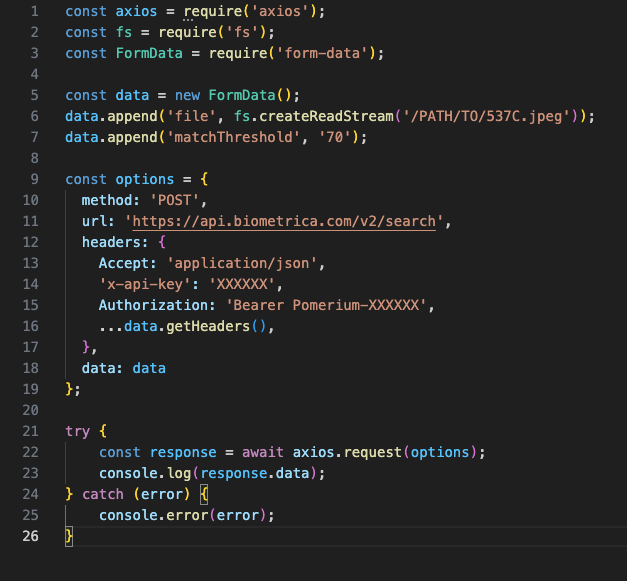627x581 pixels.
Task: Select line number 26 in the gutter
Action: coord(30,536)
